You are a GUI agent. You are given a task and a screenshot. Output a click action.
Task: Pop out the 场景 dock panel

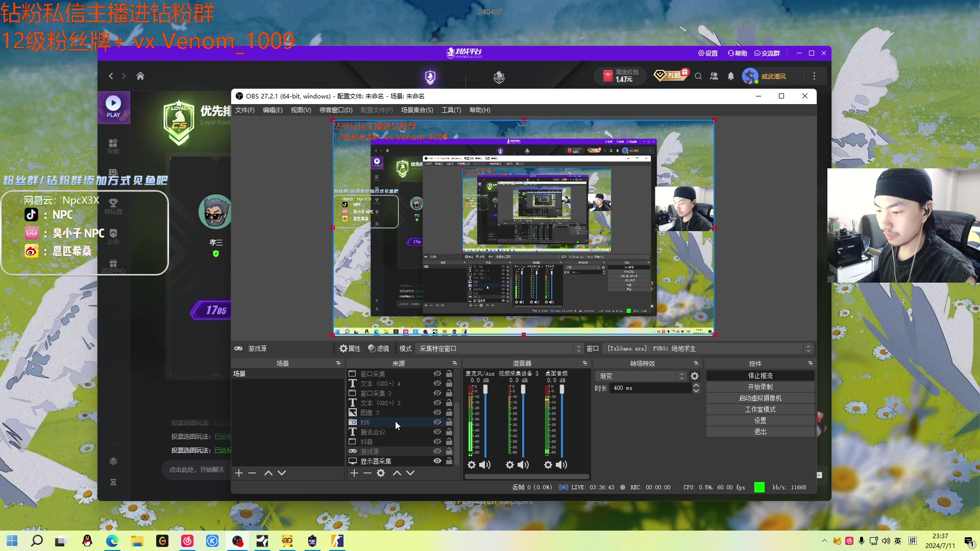point(338,363)
